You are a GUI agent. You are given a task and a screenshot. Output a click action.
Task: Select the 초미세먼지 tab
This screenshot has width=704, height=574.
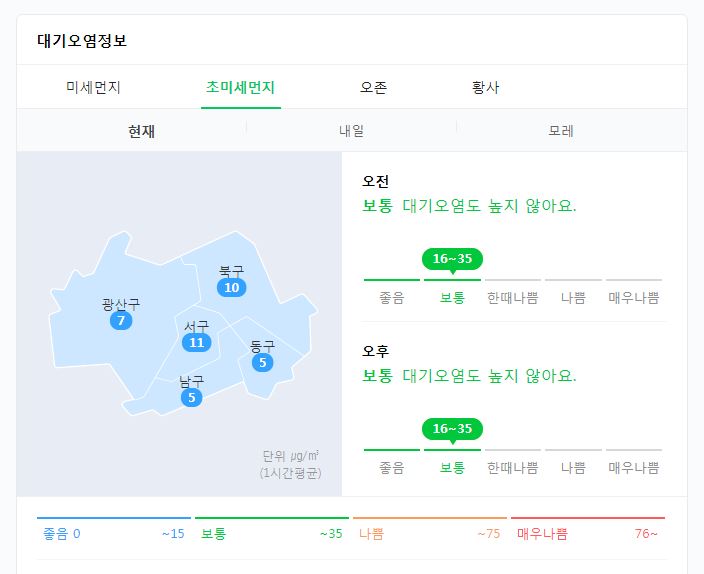tap(240, 87)
